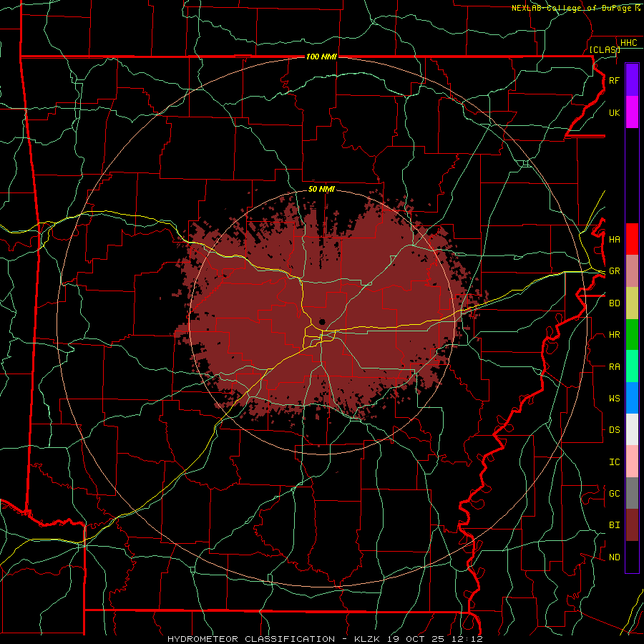644x644 pixels.
Task: Click the ND black legend swatch
Action: point(632,557)
